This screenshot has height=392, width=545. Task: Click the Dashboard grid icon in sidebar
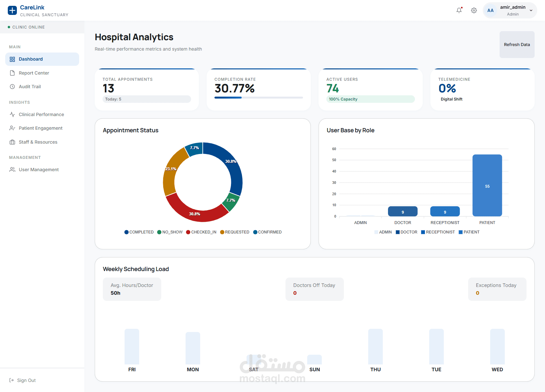12,59
